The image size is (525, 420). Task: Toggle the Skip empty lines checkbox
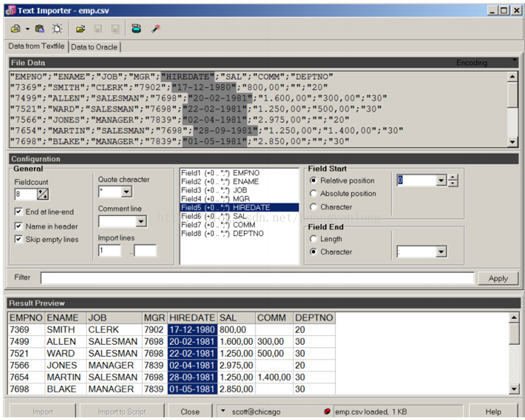pos(18,239)
